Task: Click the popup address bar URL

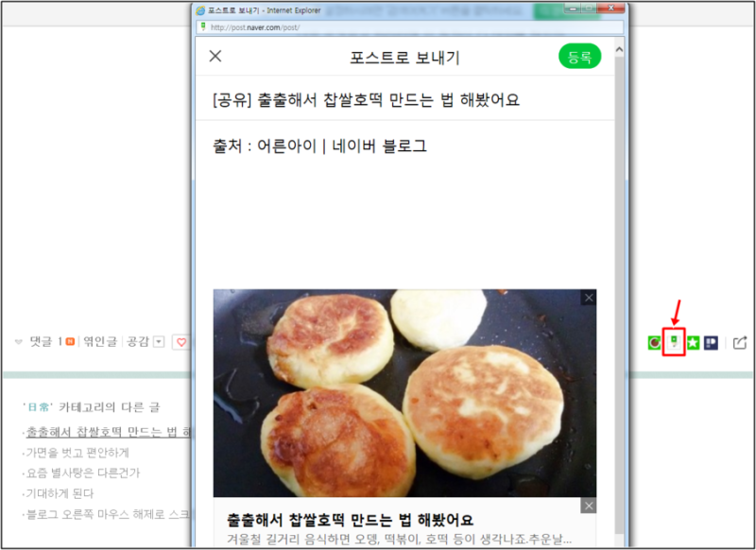Action: click(255, 27)
